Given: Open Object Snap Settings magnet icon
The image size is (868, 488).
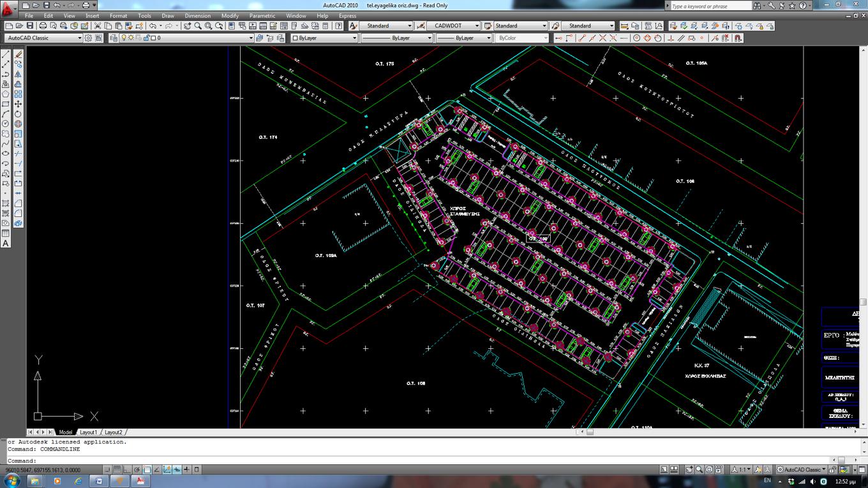Looking at the screenshot, I should (x=738, y=38).
